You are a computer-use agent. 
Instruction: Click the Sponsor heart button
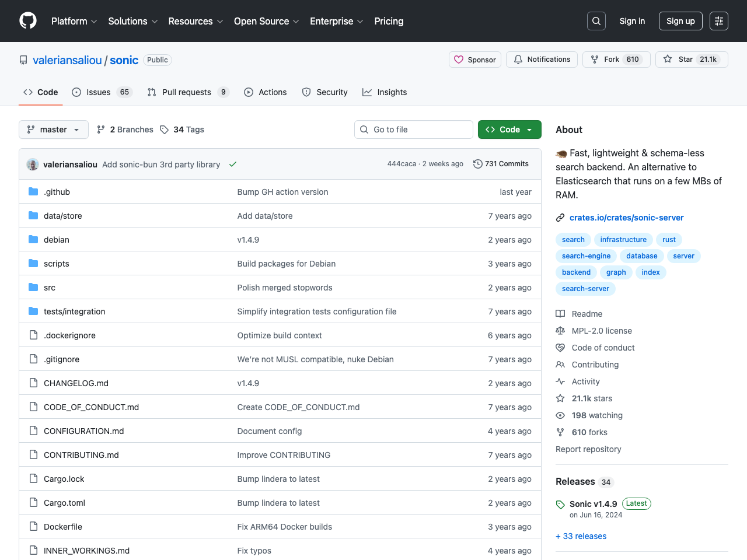[475, 60]
